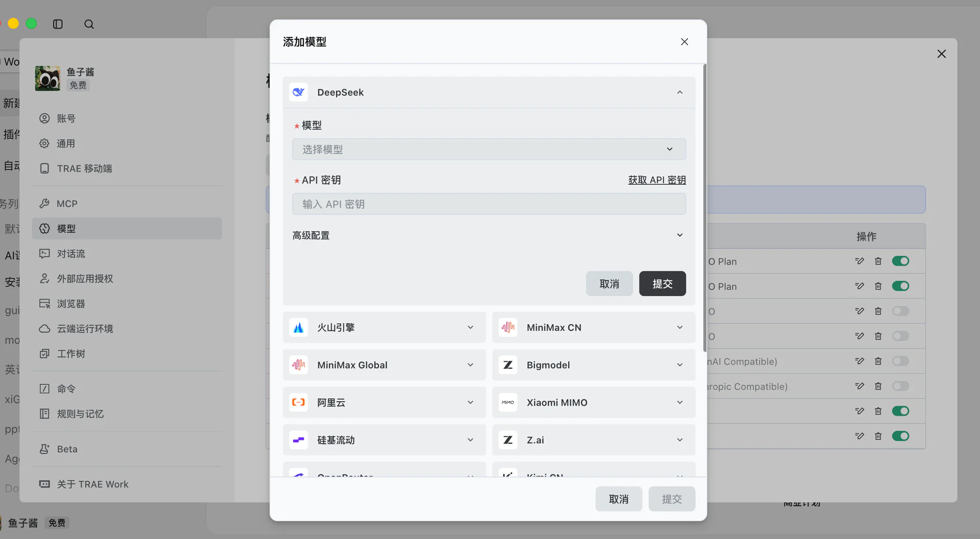Viewport: 980px width, 539px height.
Task: Close the 添加模型 dialog
Action: (684, 42)
